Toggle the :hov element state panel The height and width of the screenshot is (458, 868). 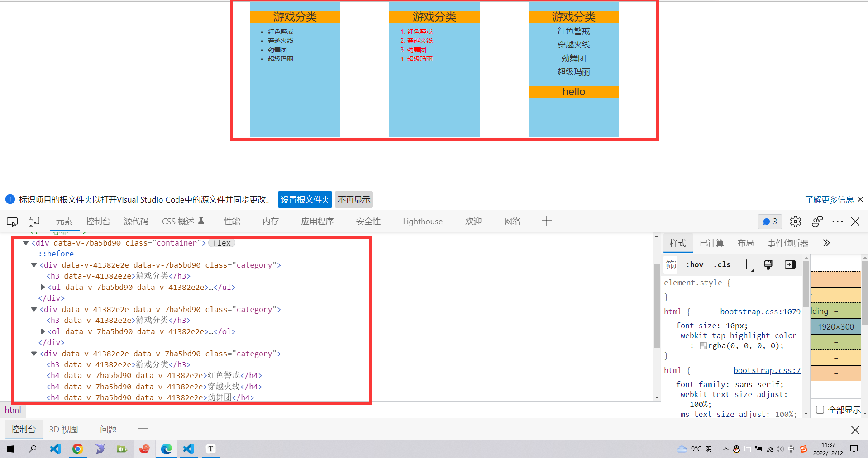point(695,265)
